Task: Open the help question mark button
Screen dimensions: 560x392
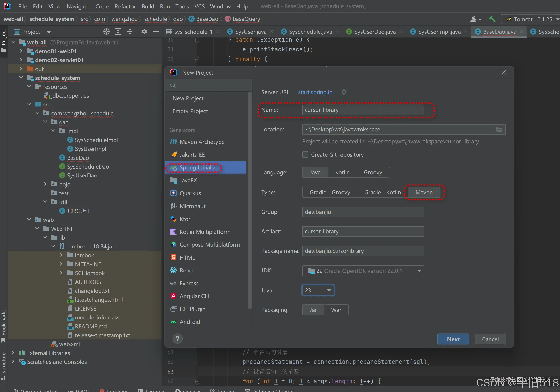Action: coord(177,339)
